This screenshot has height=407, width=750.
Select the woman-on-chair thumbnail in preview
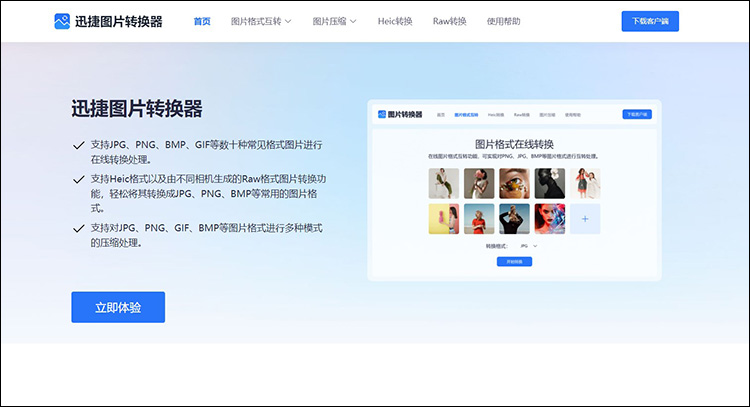[444, 183]
